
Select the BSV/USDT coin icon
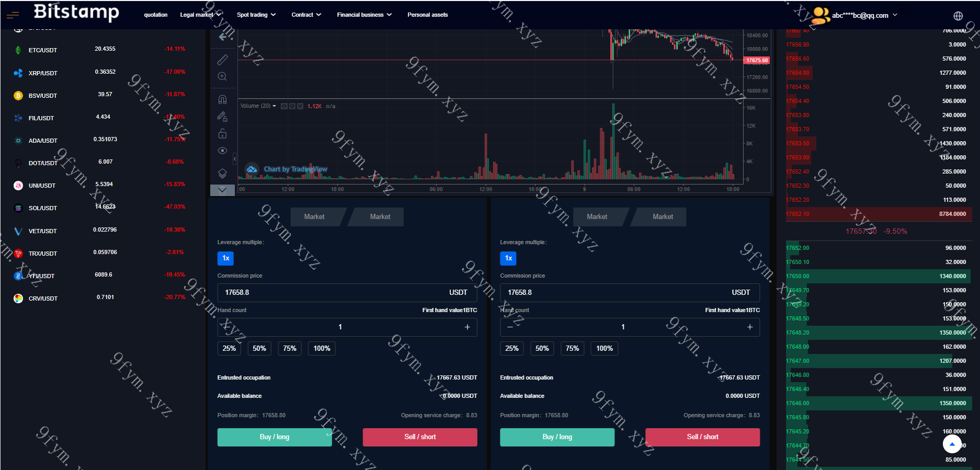18,96
